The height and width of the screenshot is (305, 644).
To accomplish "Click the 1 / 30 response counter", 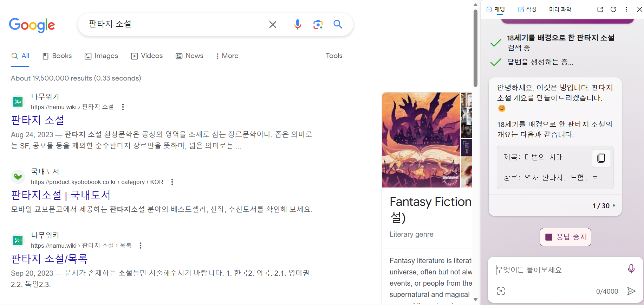I will point(601,206).
